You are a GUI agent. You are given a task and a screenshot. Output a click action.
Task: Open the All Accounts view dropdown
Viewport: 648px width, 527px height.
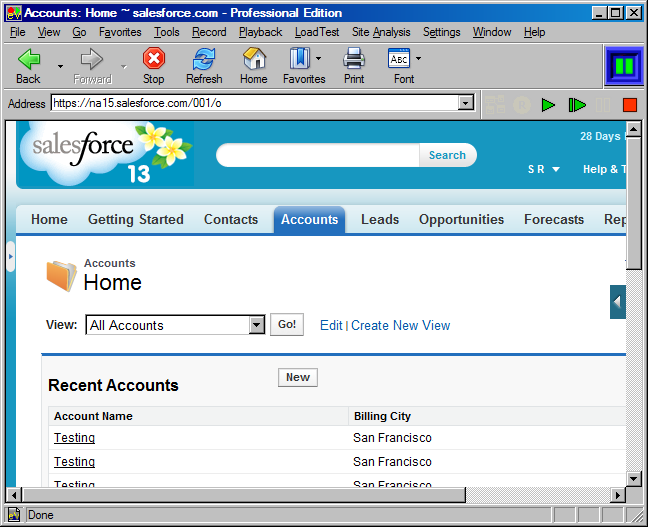256,325
